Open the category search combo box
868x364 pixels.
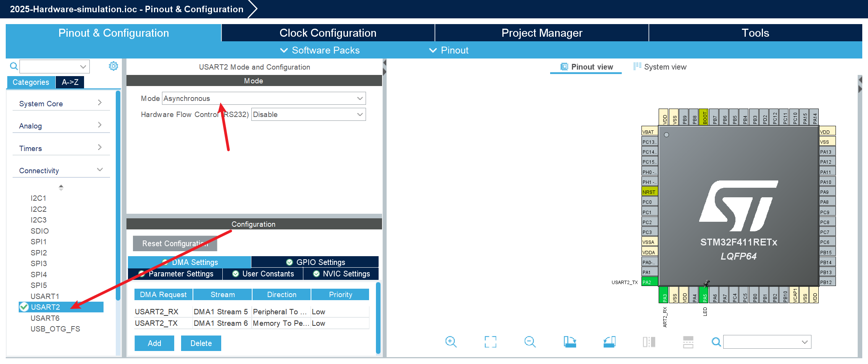[x=55, y=66]
